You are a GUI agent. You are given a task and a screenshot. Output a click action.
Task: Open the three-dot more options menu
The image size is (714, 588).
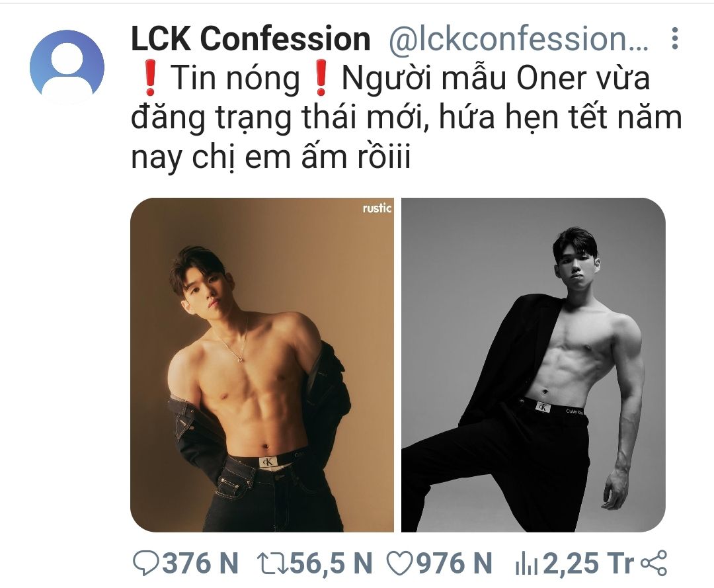[675, 38]
